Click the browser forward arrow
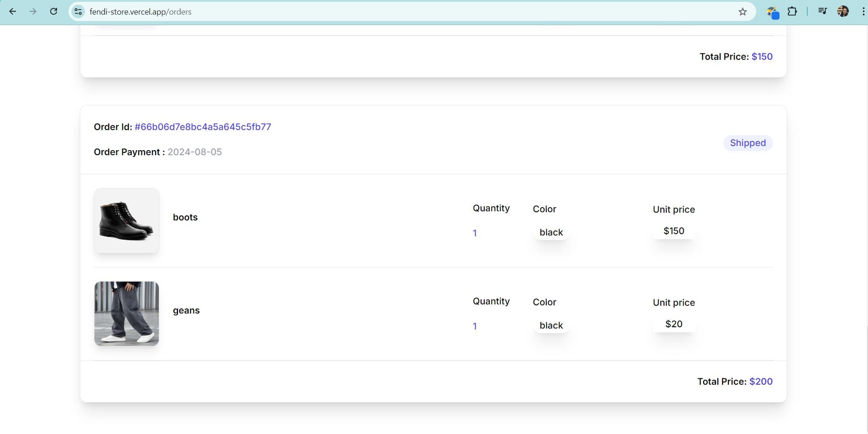 click(x=33, y=11)
